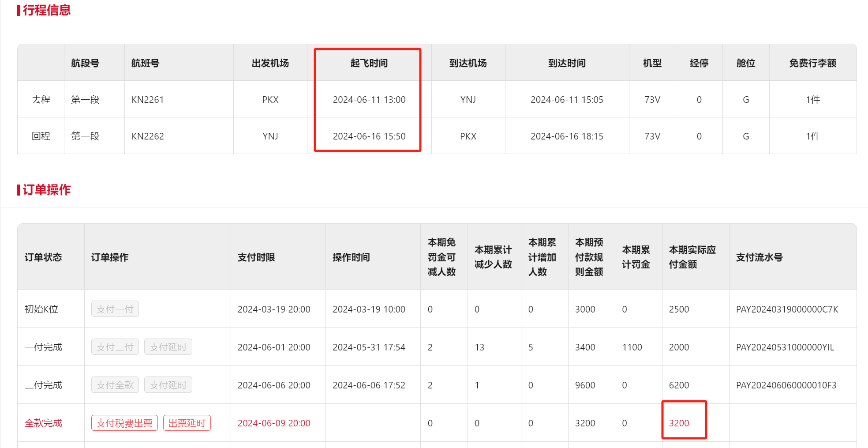
Task: Click the red 全款完成 order status
Action: 43,423
